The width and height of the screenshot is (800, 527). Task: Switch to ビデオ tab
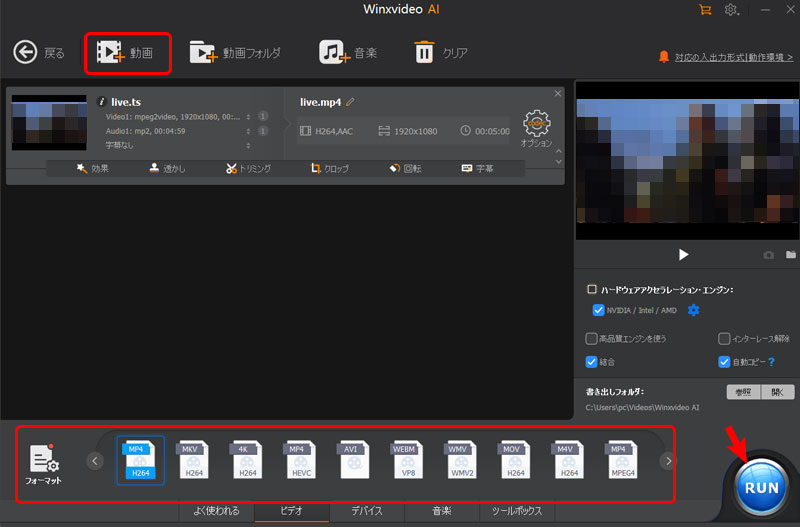click(291, 511)
